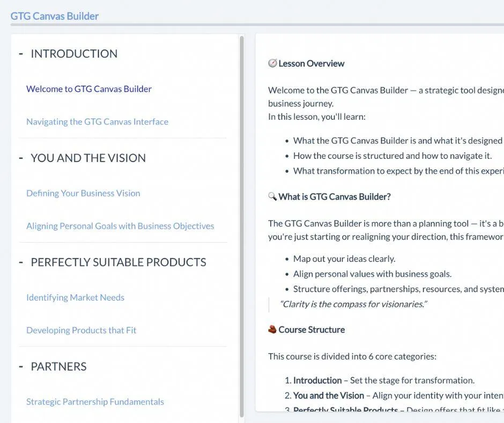Click the compass icon beside Lesson Overview
504x423 pixels.
272,63
